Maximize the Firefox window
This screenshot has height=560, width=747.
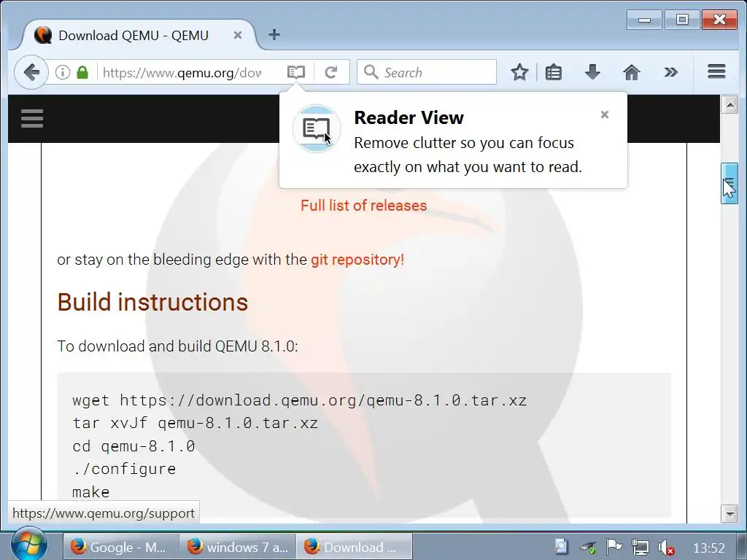(x=682, y=20)
